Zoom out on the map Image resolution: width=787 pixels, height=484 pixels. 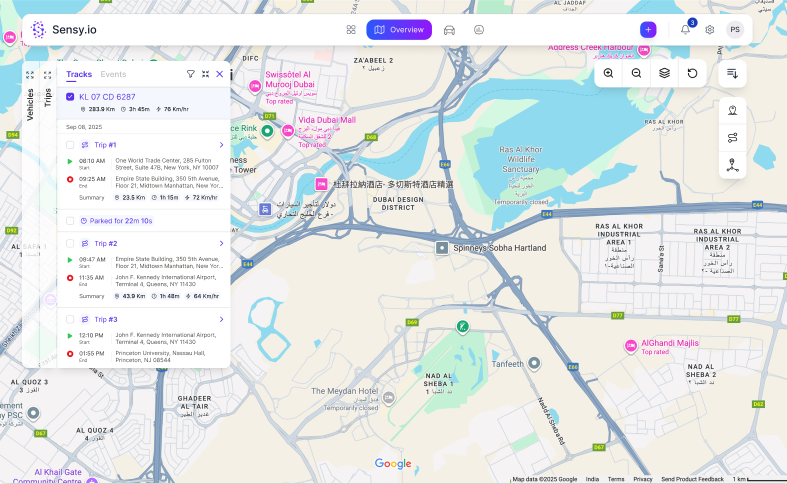pyautogui.click(x=637, y=73)
